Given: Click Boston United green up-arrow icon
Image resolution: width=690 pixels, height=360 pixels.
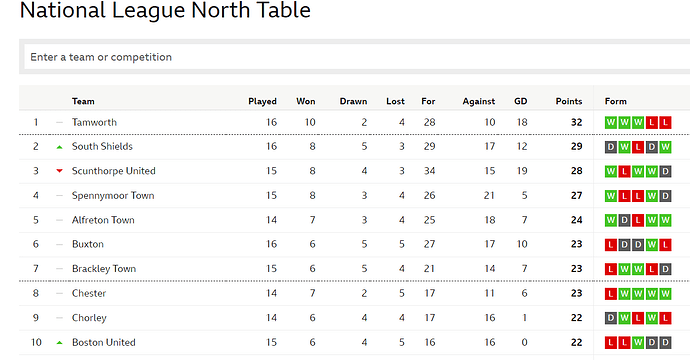Looking at the screenshot, I should tap(59, 342).
